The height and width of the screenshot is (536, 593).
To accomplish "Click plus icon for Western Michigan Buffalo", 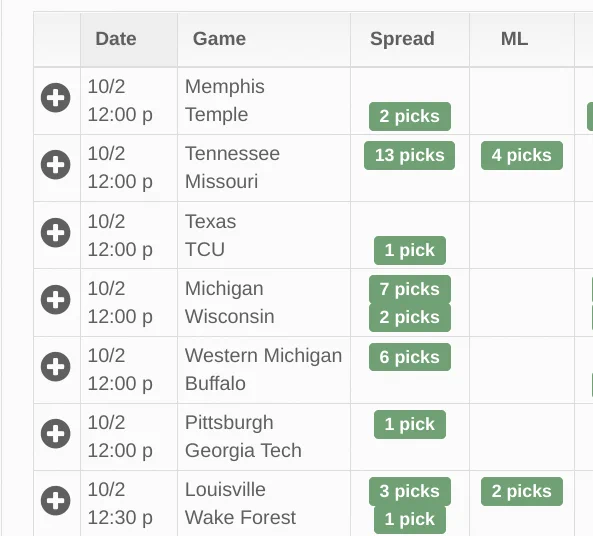I will [x=56, y=367].
